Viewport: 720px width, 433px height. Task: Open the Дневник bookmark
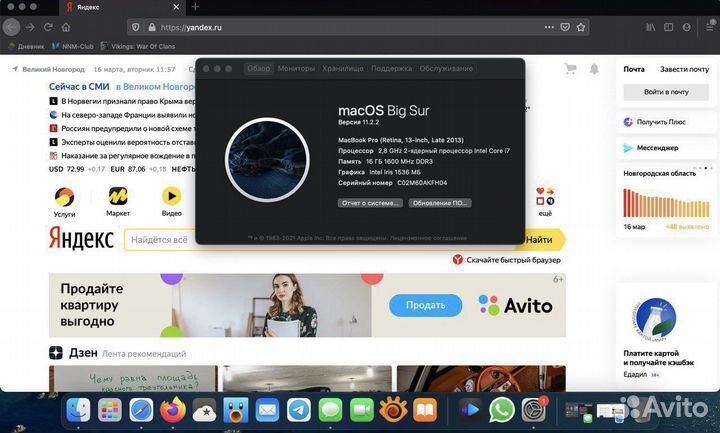(x=27, y=46)
